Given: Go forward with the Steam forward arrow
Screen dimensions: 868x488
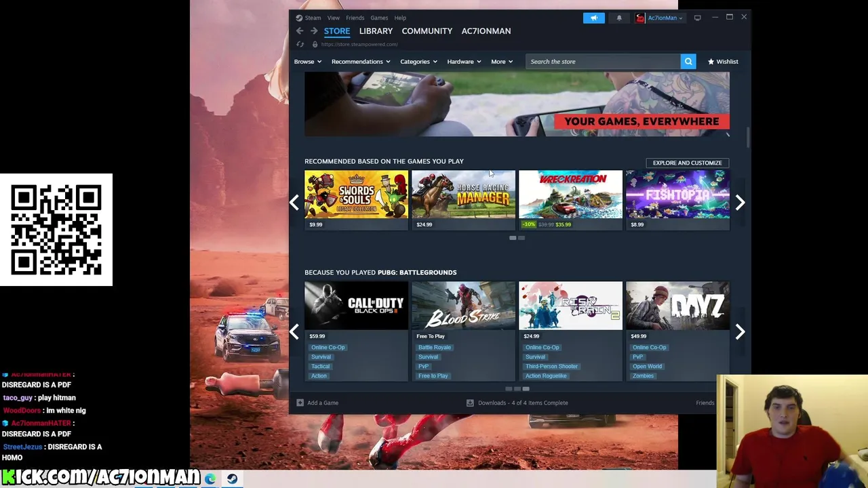Looking at the screenshot, I should [x=314, y=31].
